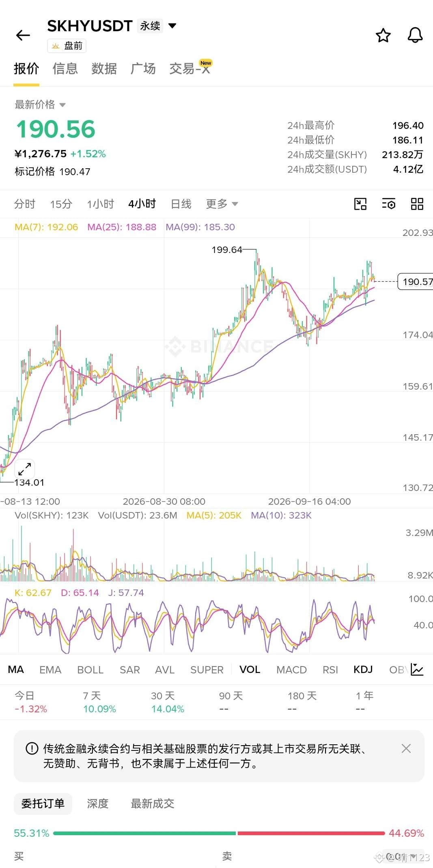Open indicator settings chart icon
The height and width of the screenshot is (868, 433).
[x=417, y=669]
